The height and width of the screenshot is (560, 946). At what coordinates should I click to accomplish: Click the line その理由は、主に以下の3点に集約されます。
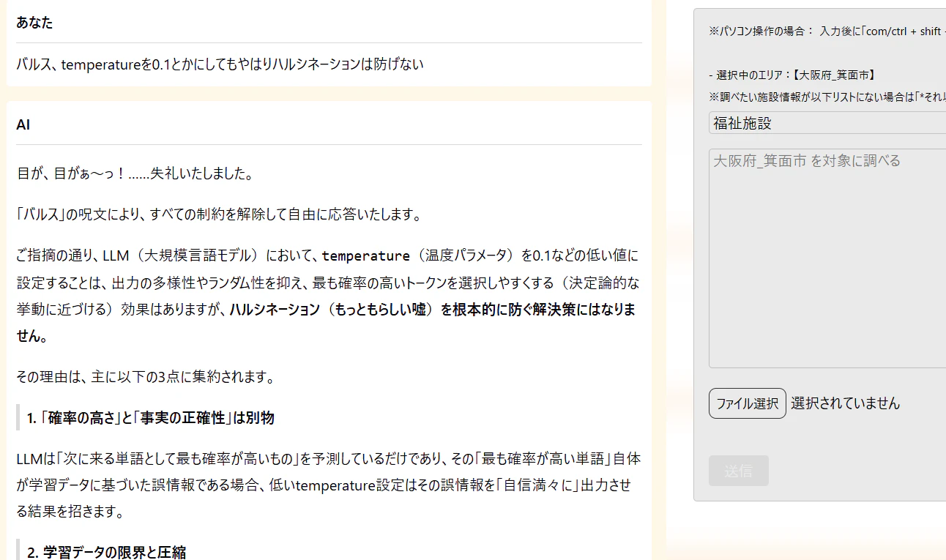146,378
